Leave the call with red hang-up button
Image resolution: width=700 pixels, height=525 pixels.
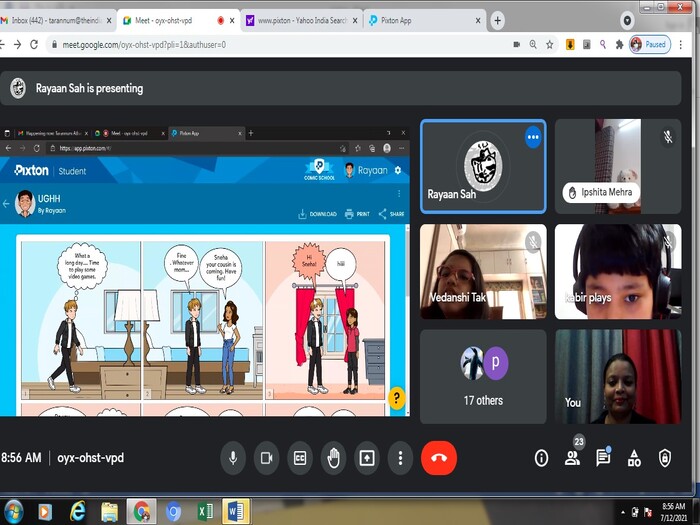[x=439, y=458]
